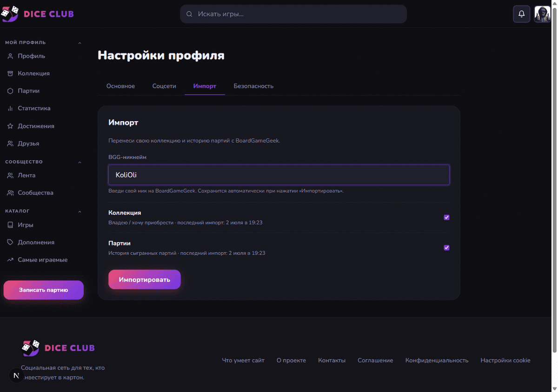The height and width of the screenshot is (392, 558).
Task: Uncheck the Партии import checkbox
Action: point(446,248)
